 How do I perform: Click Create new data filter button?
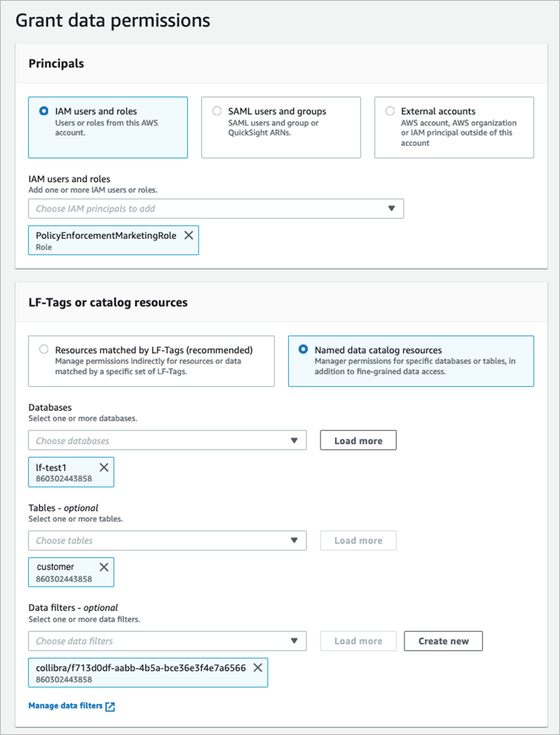pyautogui.click(x=443, y=641)
